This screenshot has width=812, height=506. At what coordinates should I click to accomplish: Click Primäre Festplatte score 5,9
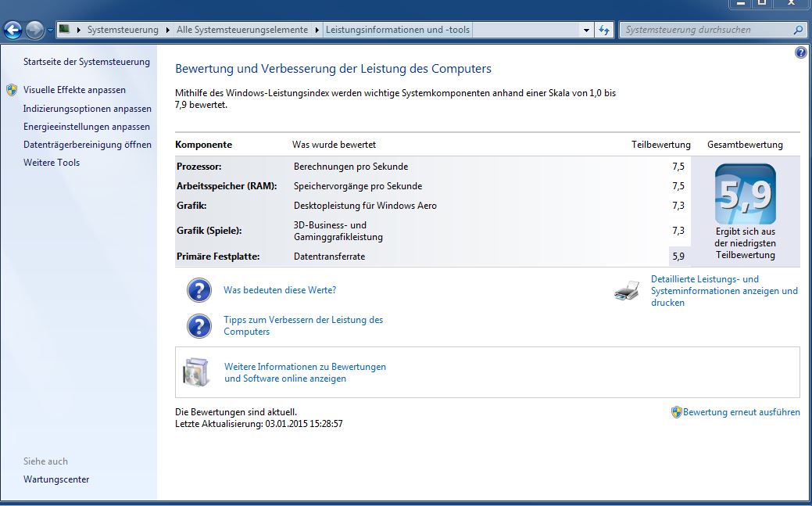(678, 256)
